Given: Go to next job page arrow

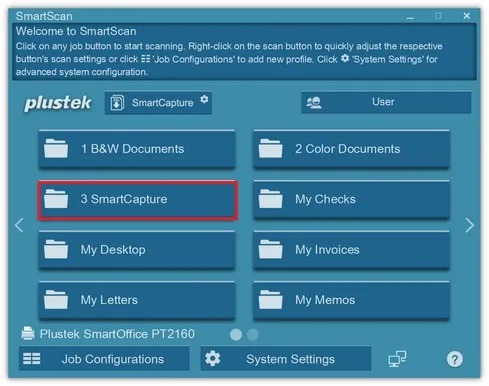Looking at the screenshot, I should click(469, 225).
